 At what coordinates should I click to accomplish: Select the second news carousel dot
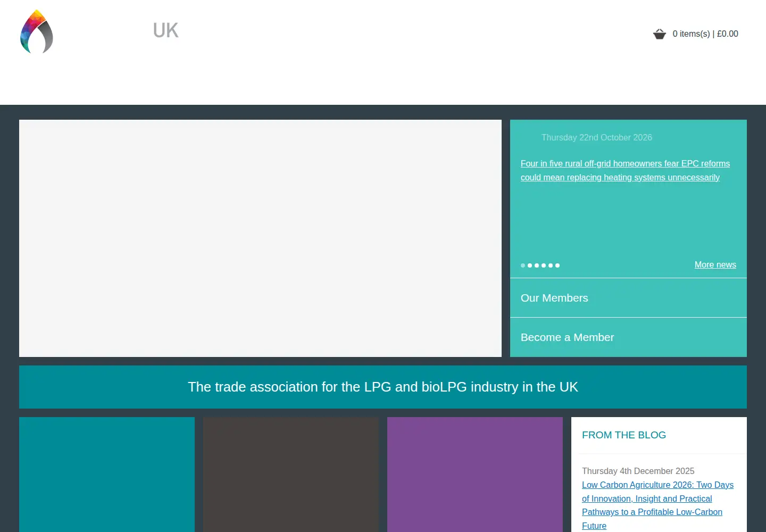[x=530, y=265]
